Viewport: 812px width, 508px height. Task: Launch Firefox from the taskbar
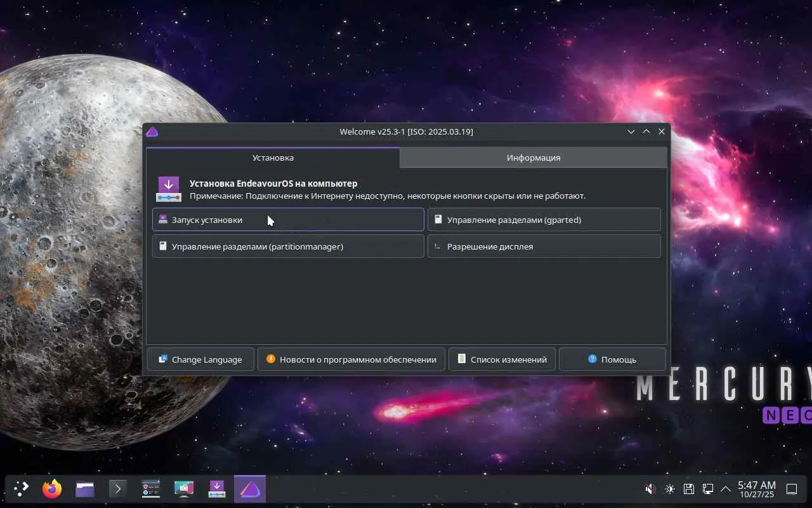[52, 488]
